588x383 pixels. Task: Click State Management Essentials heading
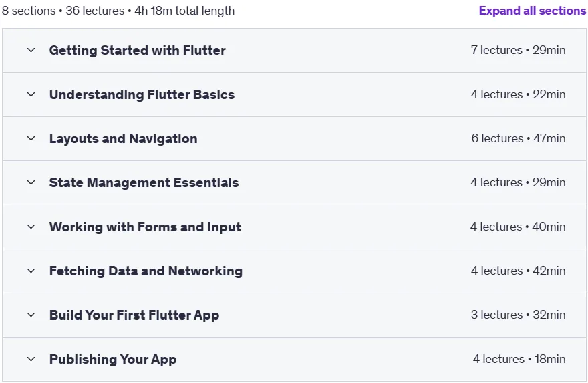point(144,182)
